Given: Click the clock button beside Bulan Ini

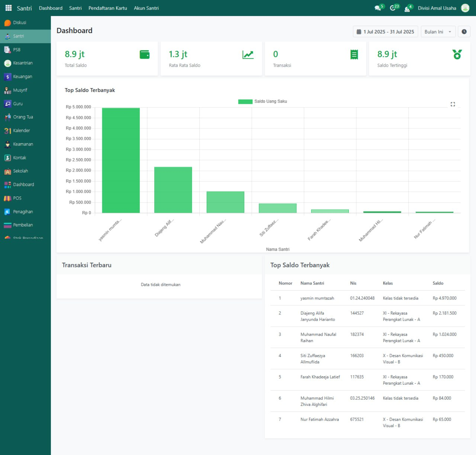Looking at the screenshot, I should pyautogui.click(x=464, y=32).
